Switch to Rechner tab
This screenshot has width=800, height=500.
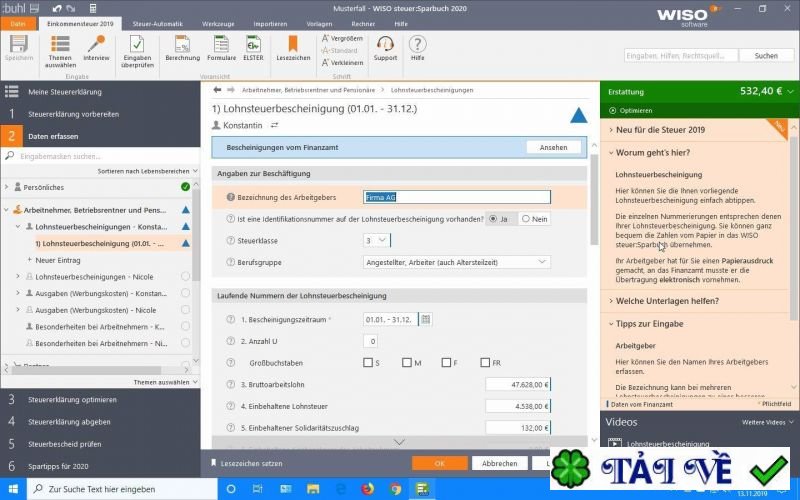pyautogui.click(x=363, y=23)
